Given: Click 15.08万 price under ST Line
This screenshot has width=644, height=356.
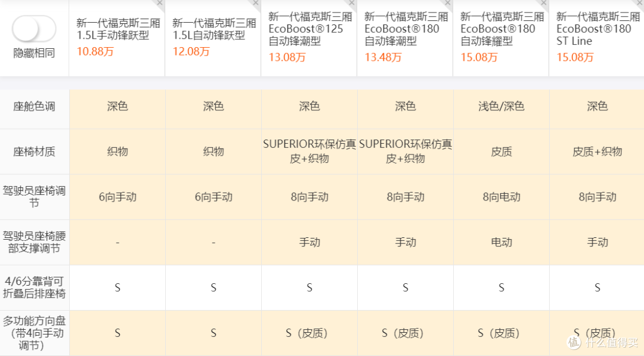Looking at the screenshot, I should pos(575,57).
